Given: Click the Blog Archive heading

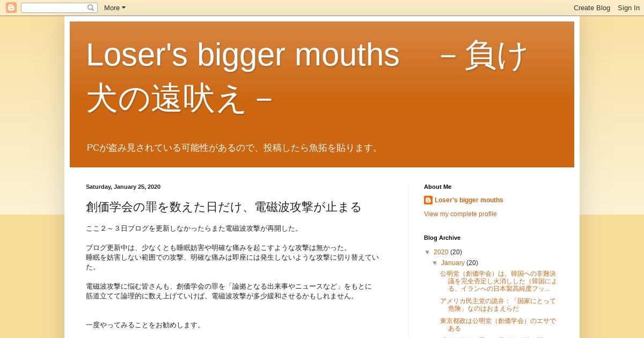Looking at the screenshot, I should click(442, 238).
